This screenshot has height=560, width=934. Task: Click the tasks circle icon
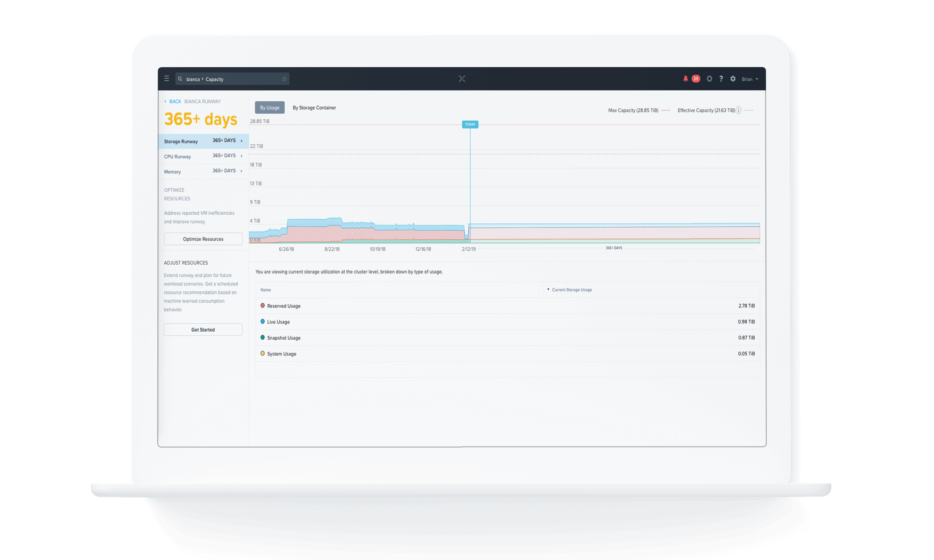(x=709, y=79)
